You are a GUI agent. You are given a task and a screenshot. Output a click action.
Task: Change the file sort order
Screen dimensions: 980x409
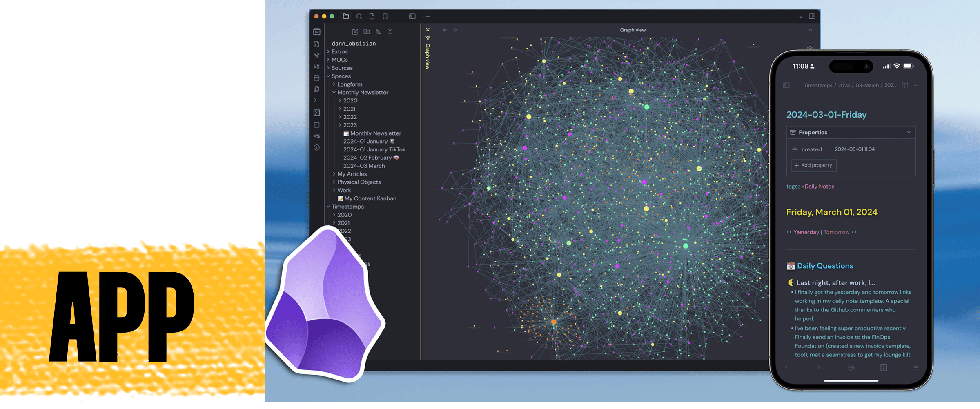379,31
